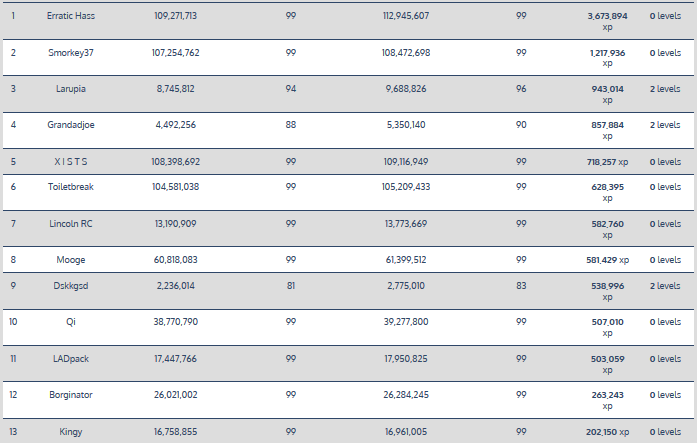Viewport: 697px width, 443px height.
Task: Click Larupia's start experience 8,745,812
Action: tap(175, 89)
